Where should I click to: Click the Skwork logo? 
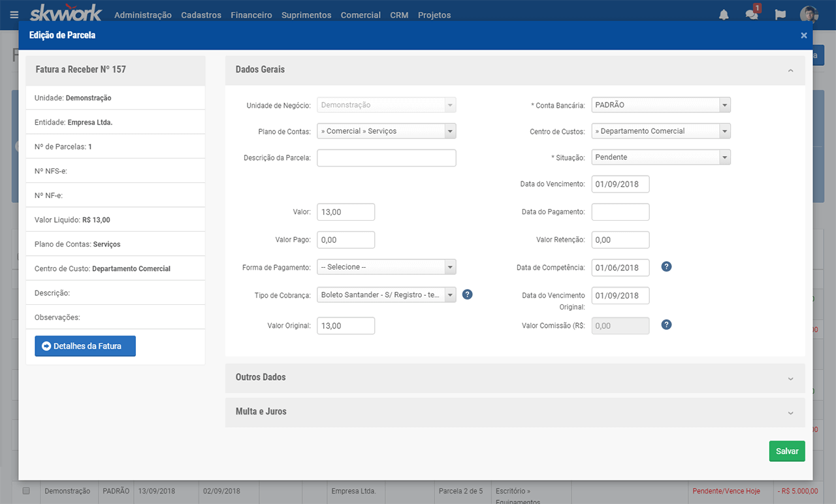(66, 13)
